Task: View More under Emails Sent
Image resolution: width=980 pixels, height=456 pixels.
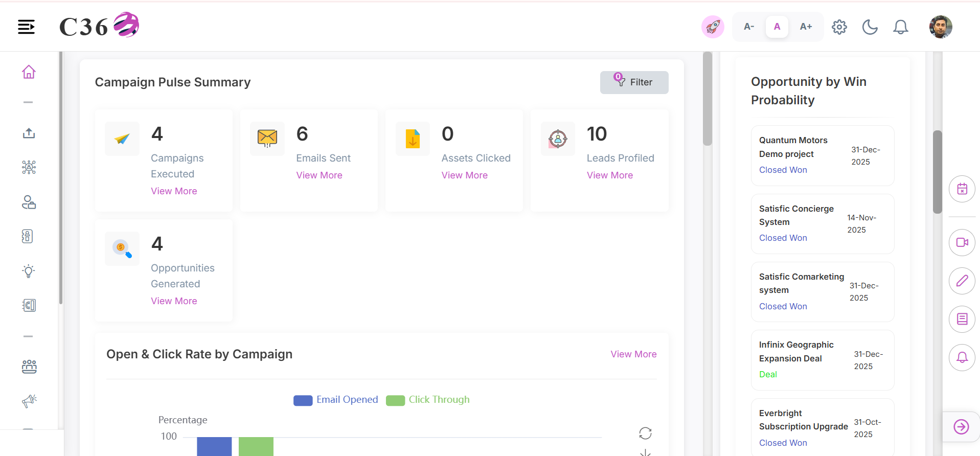Action: pos(319,175)
